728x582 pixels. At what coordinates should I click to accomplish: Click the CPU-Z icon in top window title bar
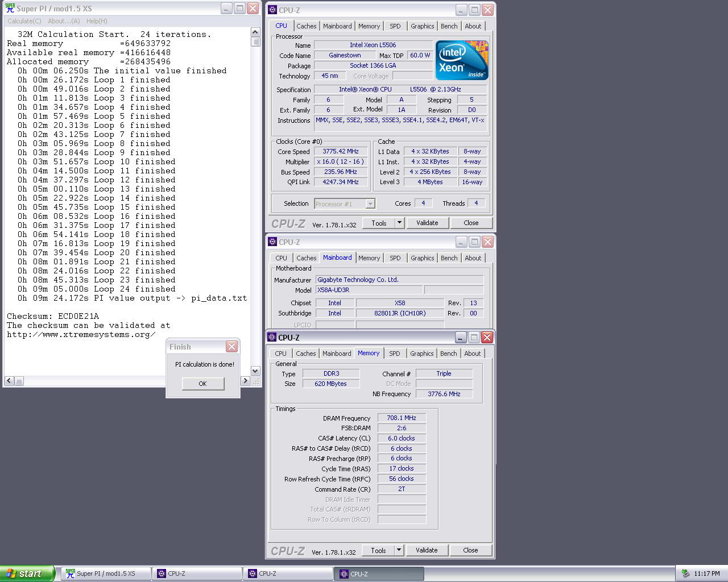272,10
